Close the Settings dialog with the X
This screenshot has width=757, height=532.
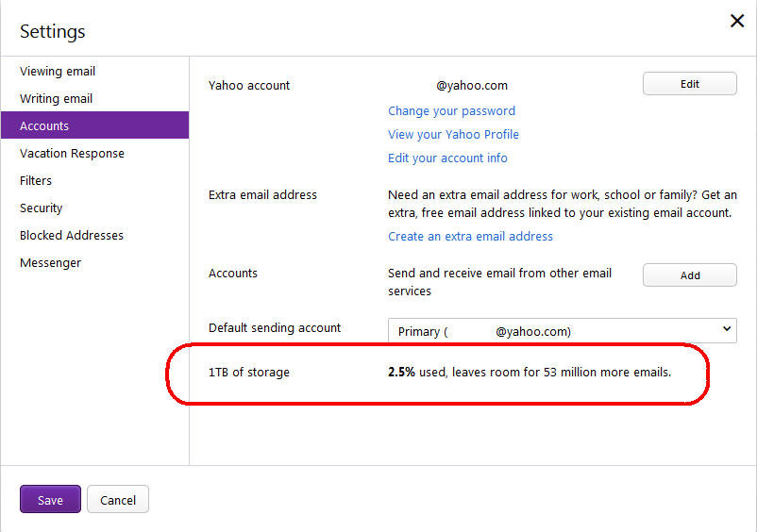tap(737, 21)
